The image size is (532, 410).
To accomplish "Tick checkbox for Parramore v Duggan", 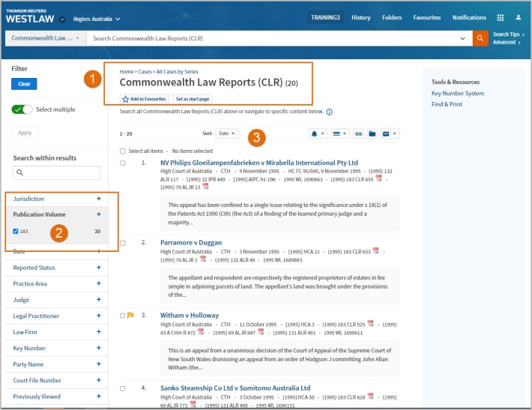I will (x=122, y=243).
